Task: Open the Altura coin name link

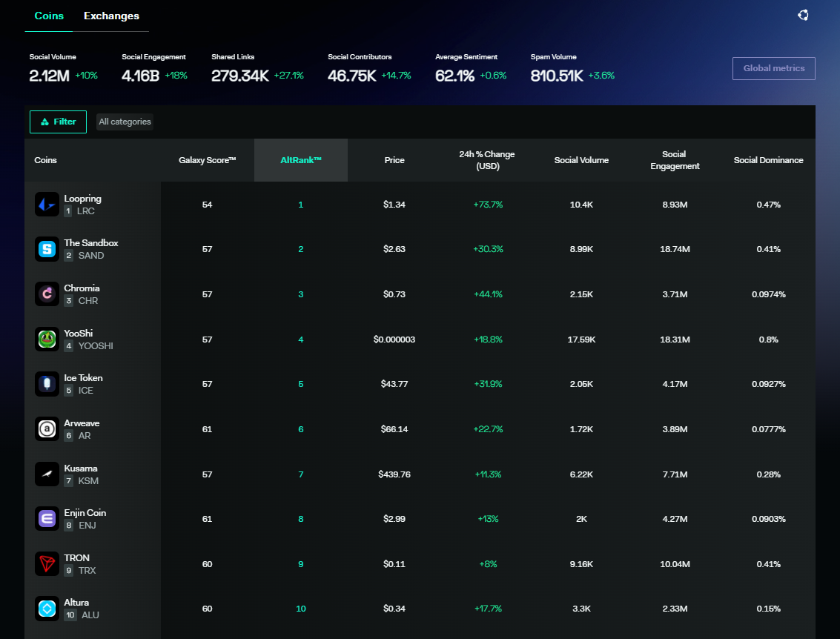Action: click(x=76, y=602)
